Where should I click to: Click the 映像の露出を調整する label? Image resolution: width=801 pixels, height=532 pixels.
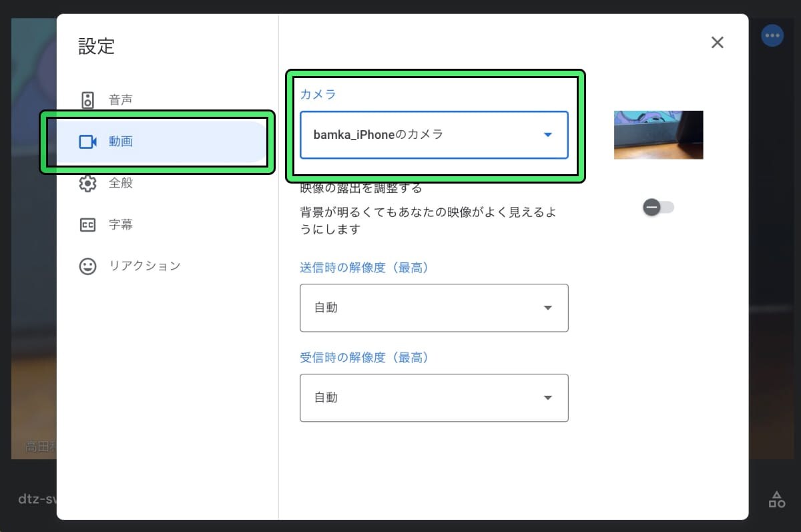tap(361, 188)
